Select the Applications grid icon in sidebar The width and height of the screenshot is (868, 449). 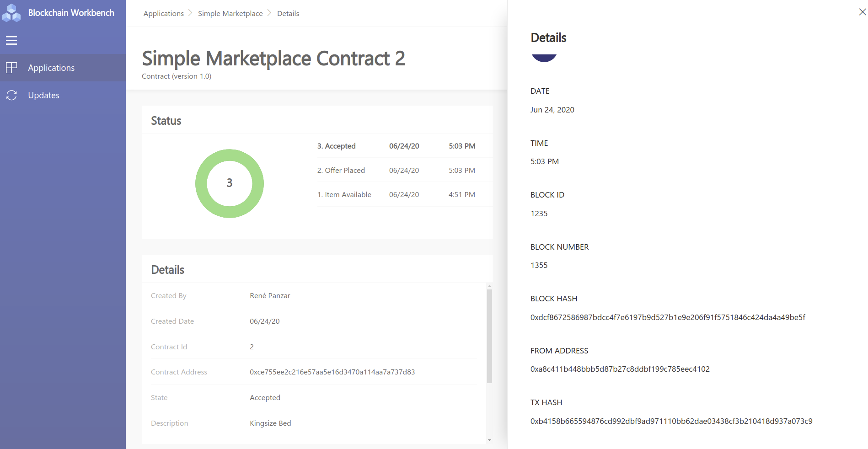(11, 67)
